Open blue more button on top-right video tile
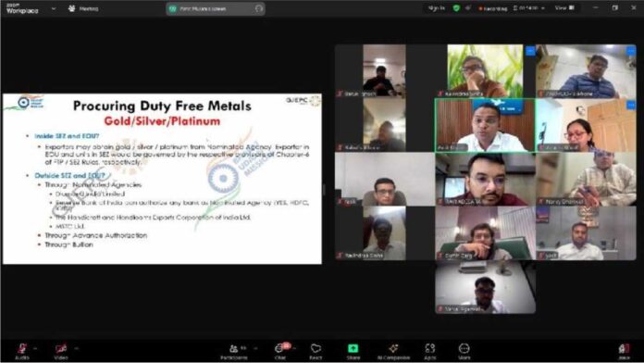The height and width of the screenshot is (363, 644). coord(631,51)
